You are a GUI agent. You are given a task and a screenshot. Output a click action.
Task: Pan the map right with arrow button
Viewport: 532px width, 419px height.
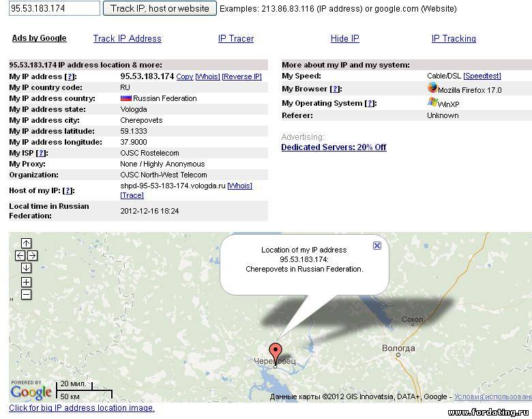tap(32, 255)
